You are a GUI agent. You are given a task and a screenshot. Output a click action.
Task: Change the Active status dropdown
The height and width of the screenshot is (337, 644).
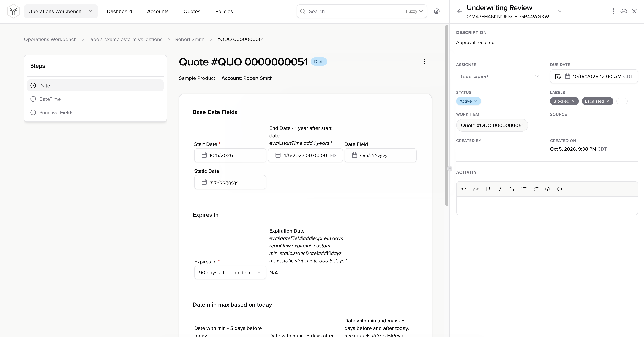(x=468, y=101)
